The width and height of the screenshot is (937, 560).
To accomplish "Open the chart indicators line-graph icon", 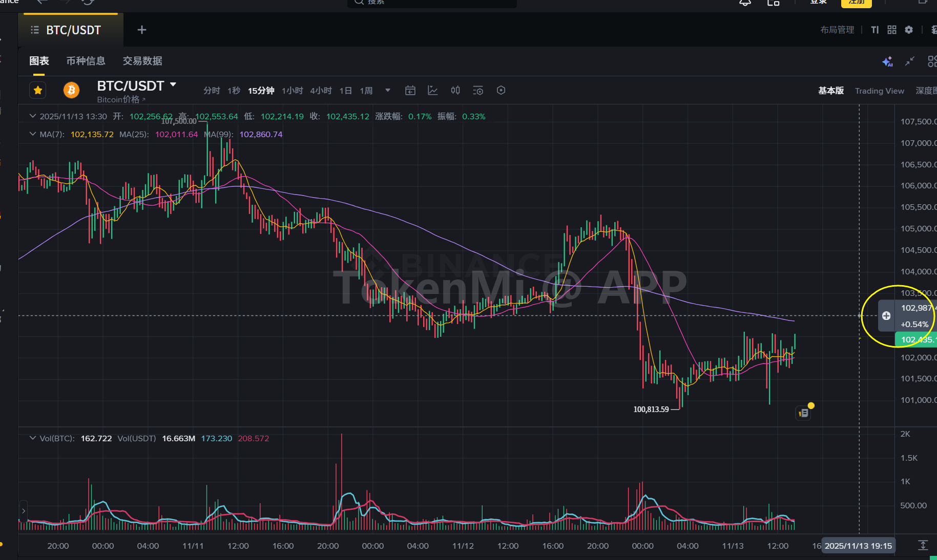I will pos(433,91).
